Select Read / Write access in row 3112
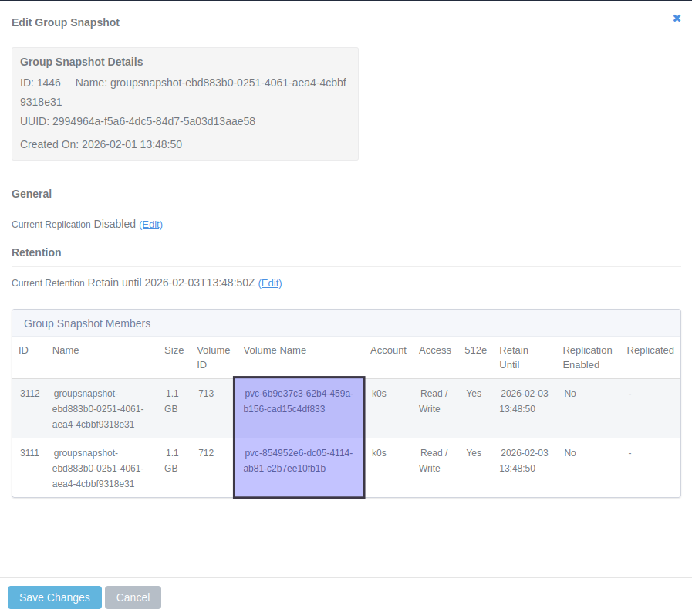692x616 pixels. coord(433,401)
